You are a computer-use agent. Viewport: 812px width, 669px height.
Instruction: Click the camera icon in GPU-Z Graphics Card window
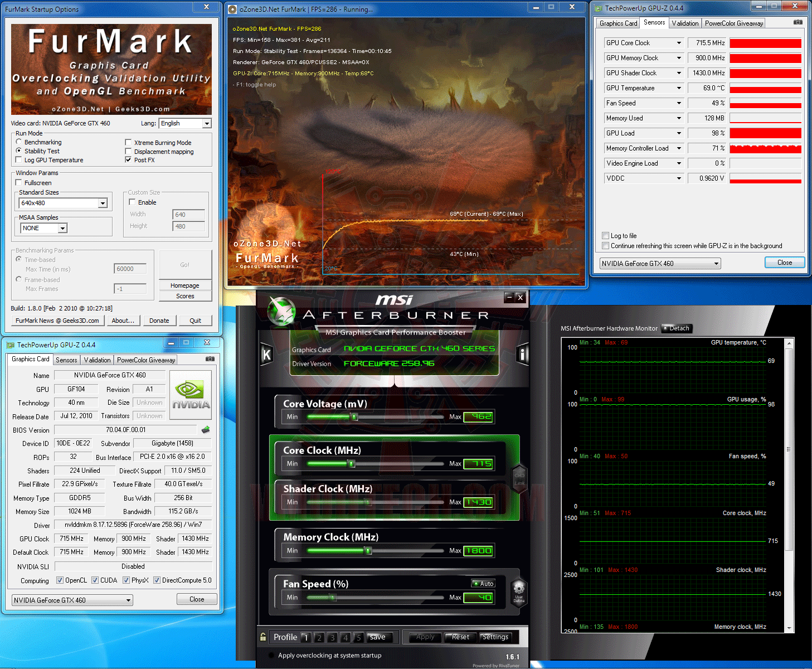pyautogui.click(x=210, y=359)
